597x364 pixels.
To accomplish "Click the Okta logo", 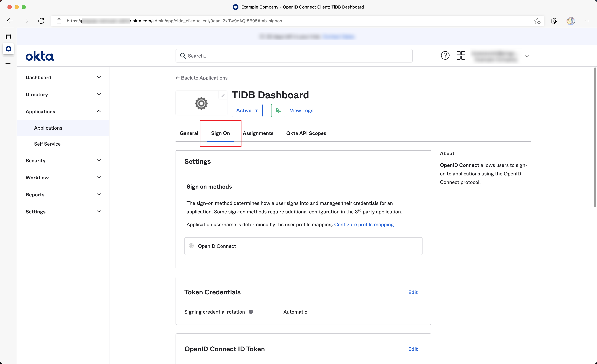I will pyautogui.click(x=40, y=56).
